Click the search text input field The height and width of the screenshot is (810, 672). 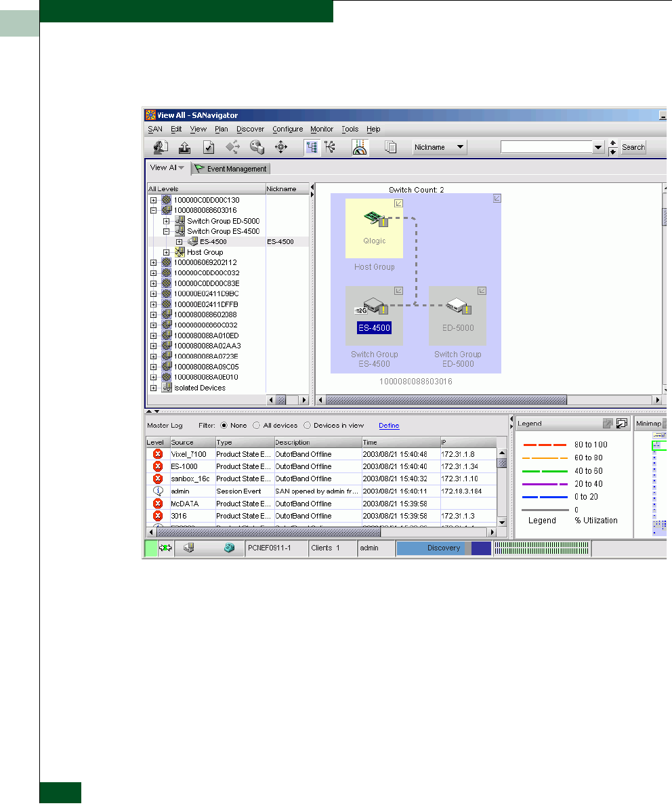coord(546,147)
